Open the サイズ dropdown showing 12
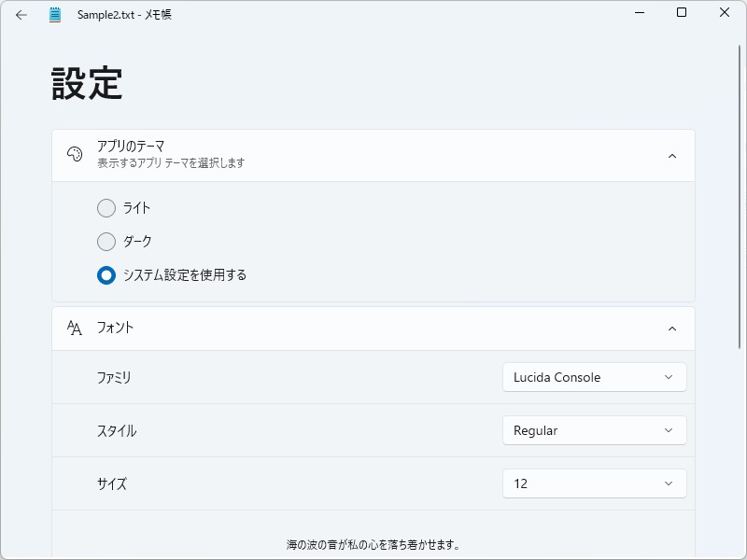 click(x=594, y=483)
